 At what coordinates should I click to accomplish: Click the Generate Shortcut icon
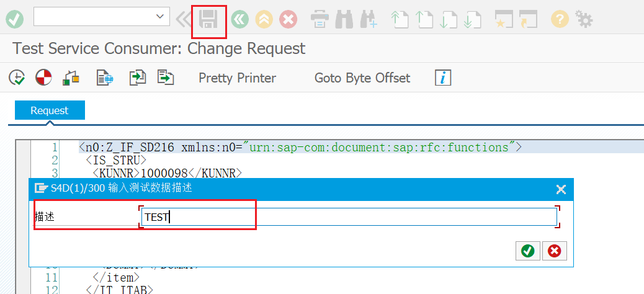click(x=528, y=19)
